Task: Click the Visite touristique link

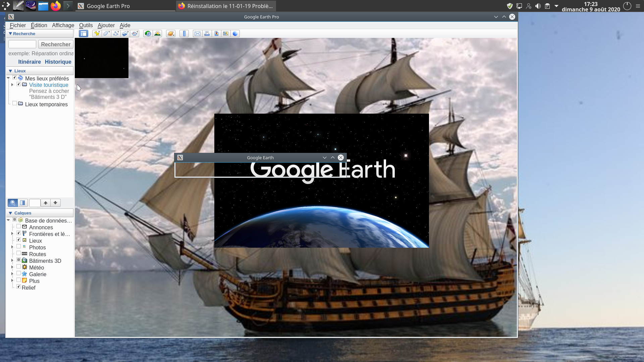Action: [x=49, y=85]
